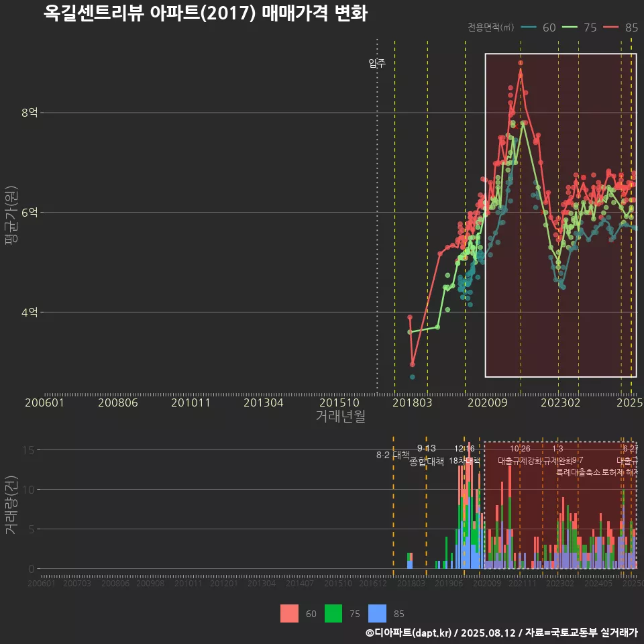The width and height of the screenshot is (644, 644).
Task: Click the 4억 y-axis label
Action: tap(30, 312)
